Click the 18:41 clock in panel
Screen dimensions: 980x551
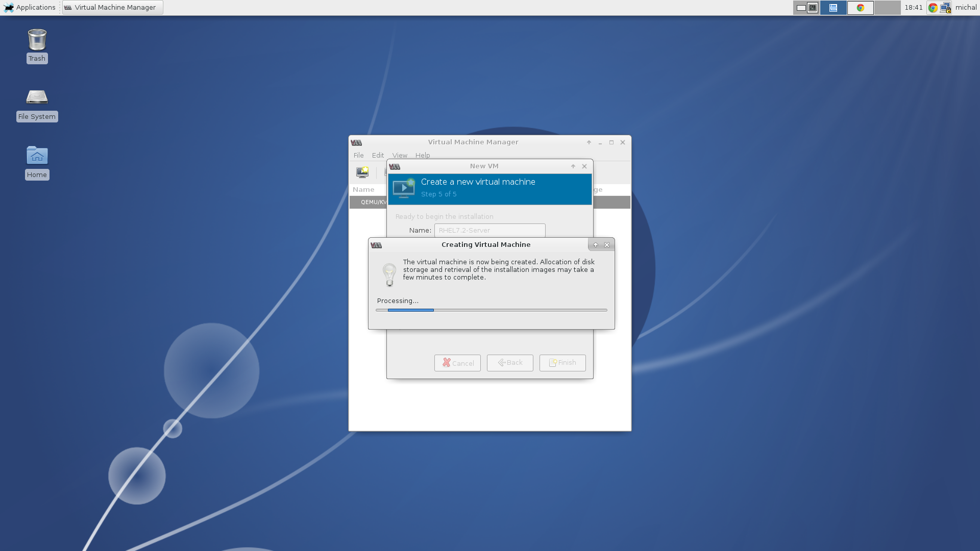tap(913, 7)
